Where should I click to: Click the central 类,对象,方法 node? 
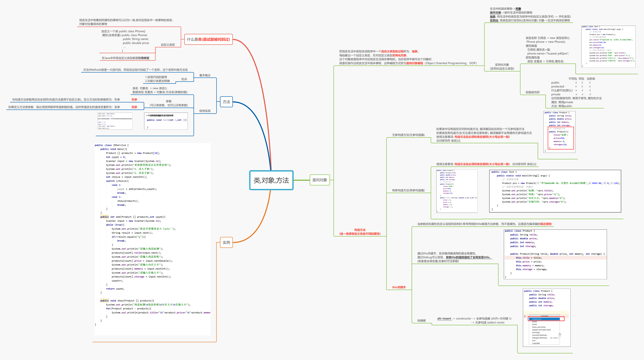pos(271,180)
